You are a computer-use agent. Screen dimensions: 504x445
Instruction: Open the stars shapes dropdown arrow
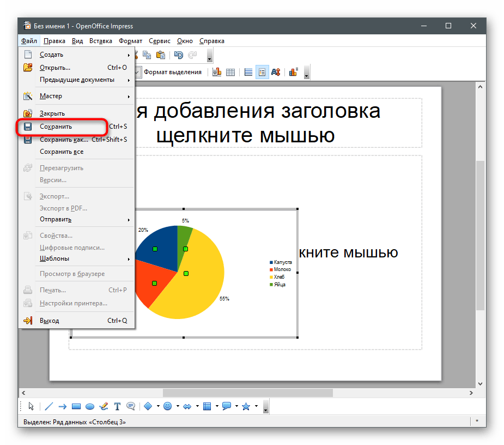[x=255, y=406]
